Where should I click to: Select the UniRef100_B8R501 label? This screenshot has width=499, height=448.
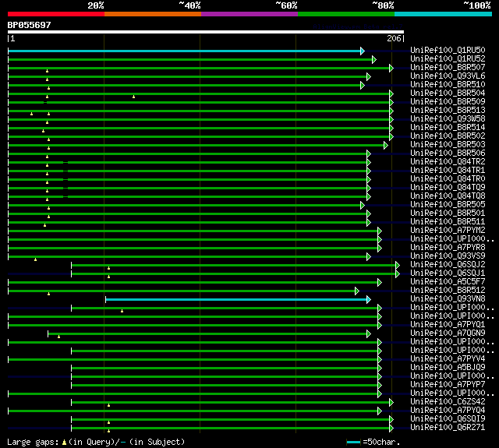pyautogui.click(x=448, y=213)
